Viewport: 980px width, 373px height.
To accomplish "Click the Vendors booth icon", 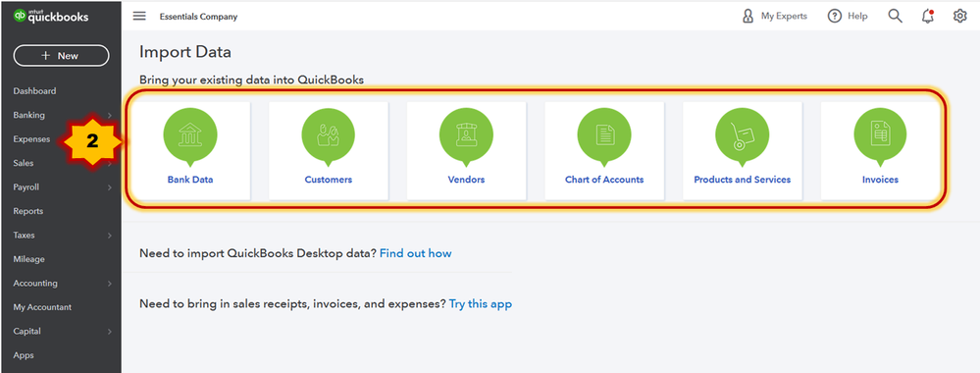I will pos(466,134).
